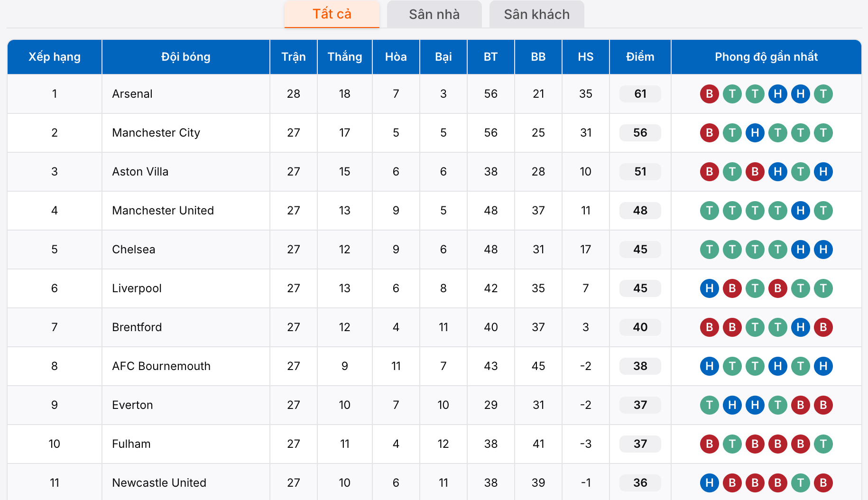This screenshot has height=500, width=868.
Task: Click the AFC Bournemouth team name
Action: 161,366
